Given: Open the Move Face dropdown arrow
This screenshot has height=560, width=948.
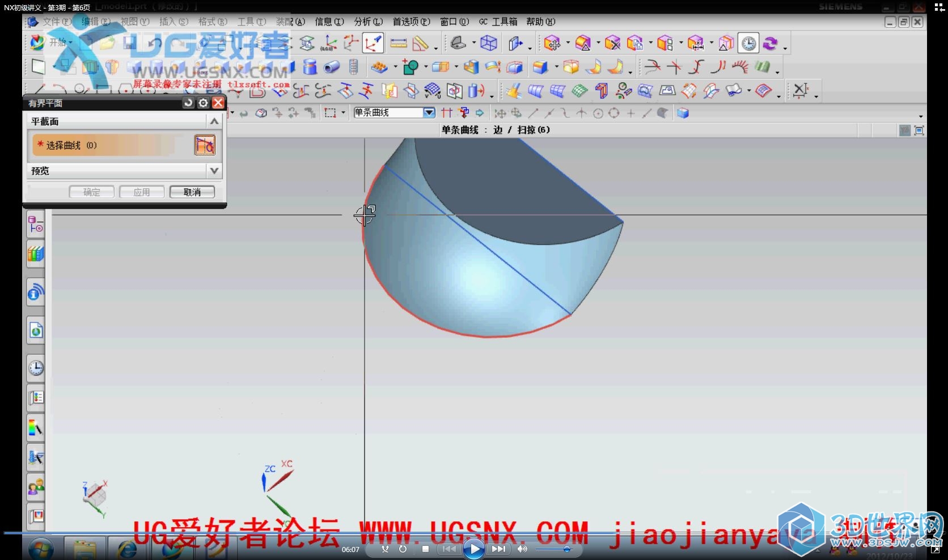Looking at the screenshot, I should 568,43.
